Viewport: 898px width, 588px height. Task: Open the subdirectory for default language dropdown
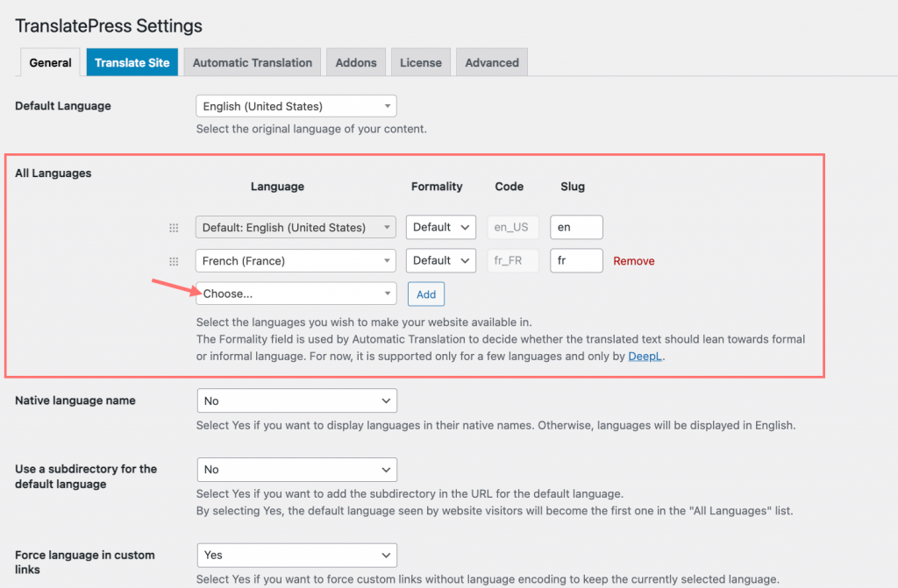[296, 469]
